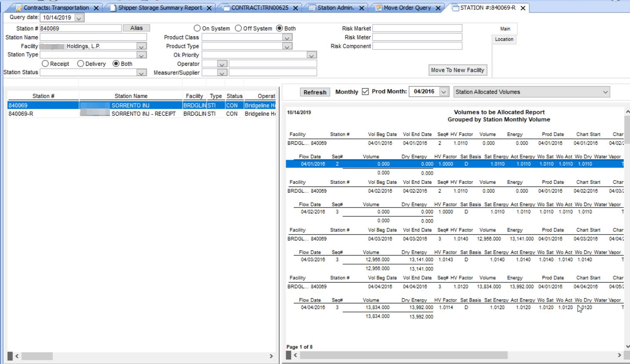Close the Move Order Query tab
The width and height of the screenshot is (630, 364).
tap(438, 8)
